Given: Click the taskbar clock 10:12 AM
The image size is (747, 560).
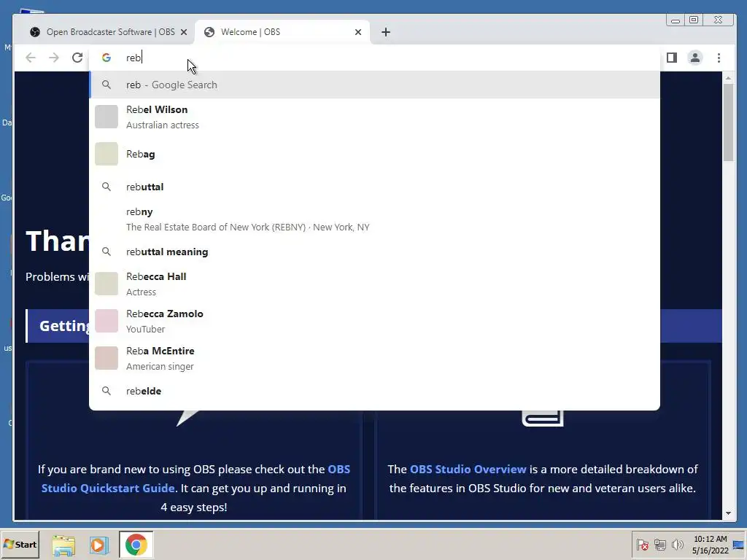Looking at the screenshot, I should 711,539.
